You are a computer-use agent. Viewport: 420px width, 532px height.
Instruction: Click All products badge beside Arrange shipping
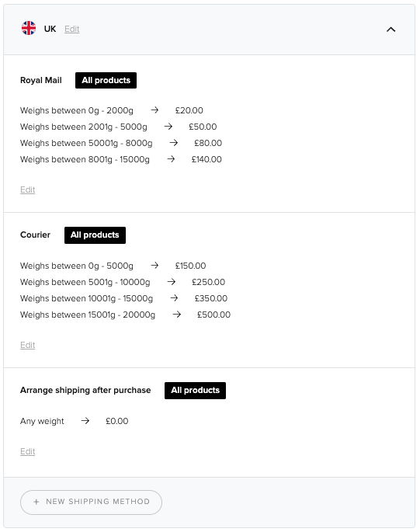pos(195,391)
